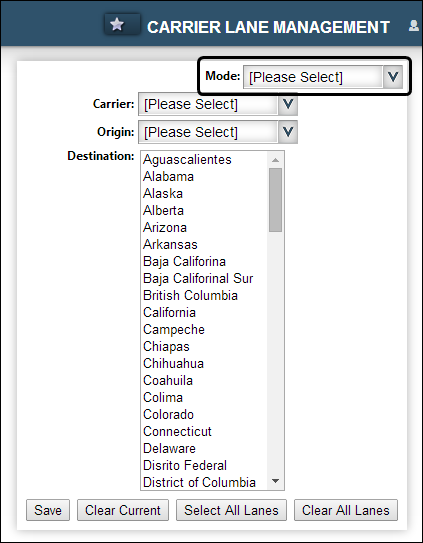Select Connecticut from the destinations
Screen dimensions: 423x543
point(177,431)
